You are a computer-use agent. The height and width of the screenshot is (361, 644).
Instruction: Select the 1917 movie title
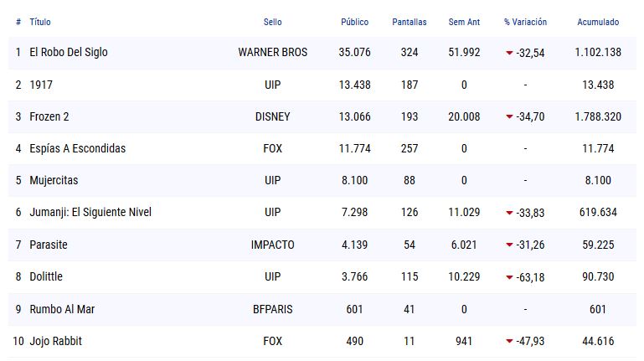tap(40, 85)
